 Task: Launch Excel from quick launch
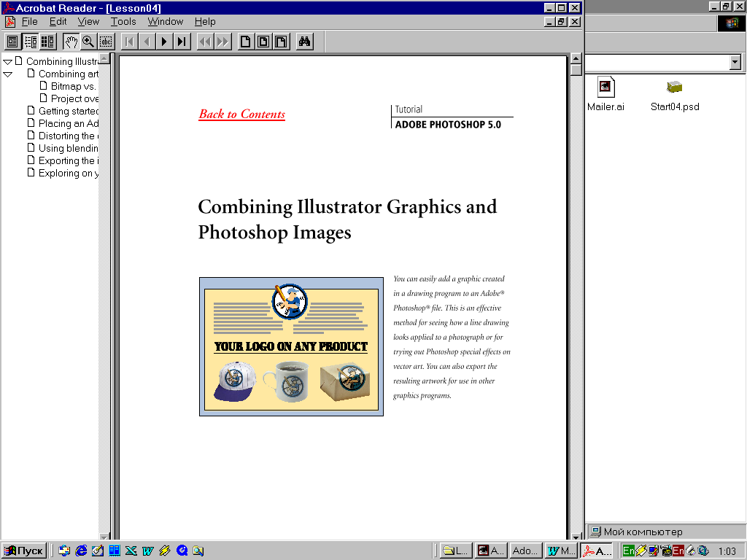click(x=131, y=551)
